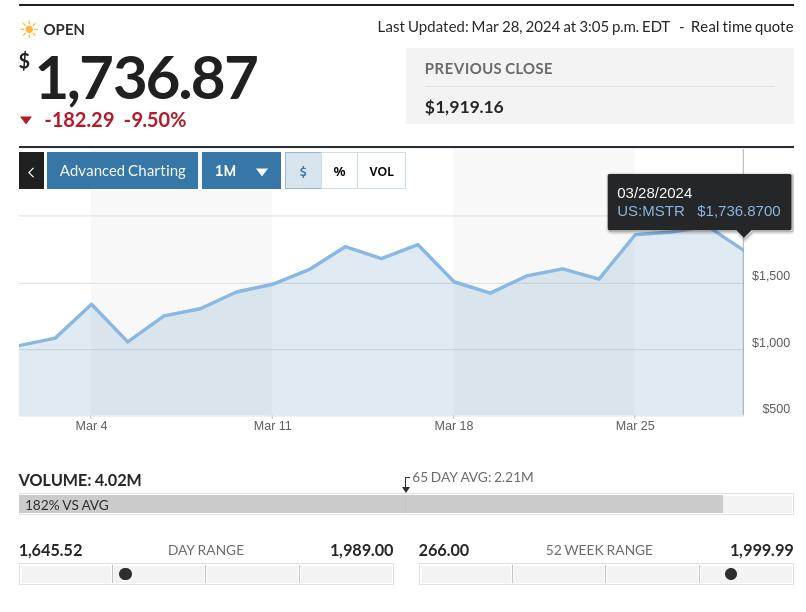Switch chart to dollar price view
The image size is (806, 612).
pyautogui.click(x=303, y=171)
